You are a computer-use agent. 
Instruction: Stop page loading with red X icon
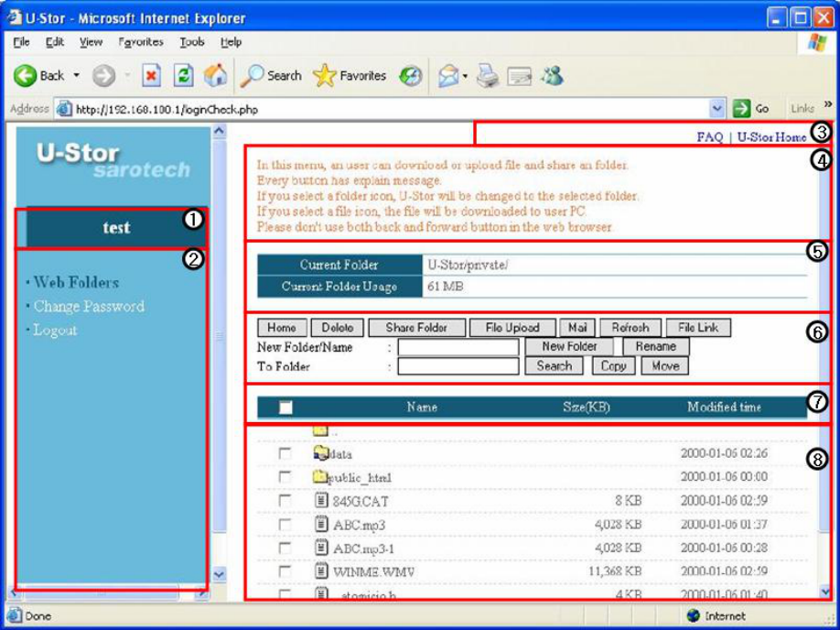click(152, 76)
